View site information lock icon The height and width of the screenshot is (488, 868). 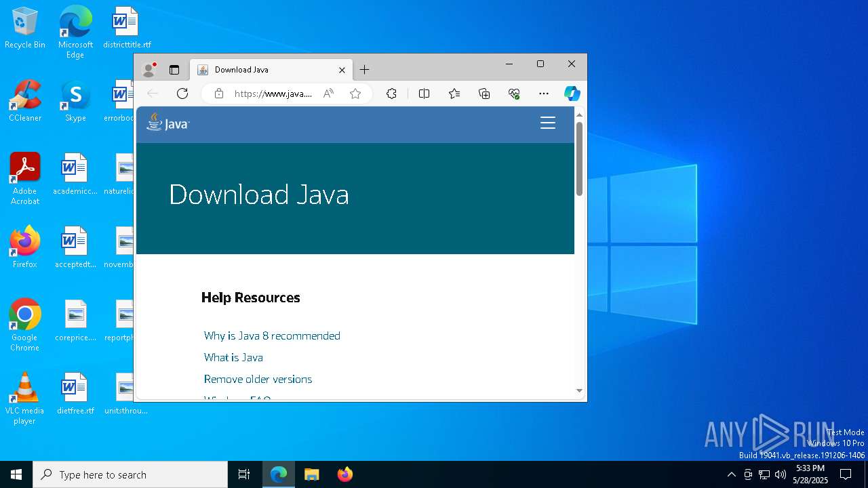click(219, 94)
